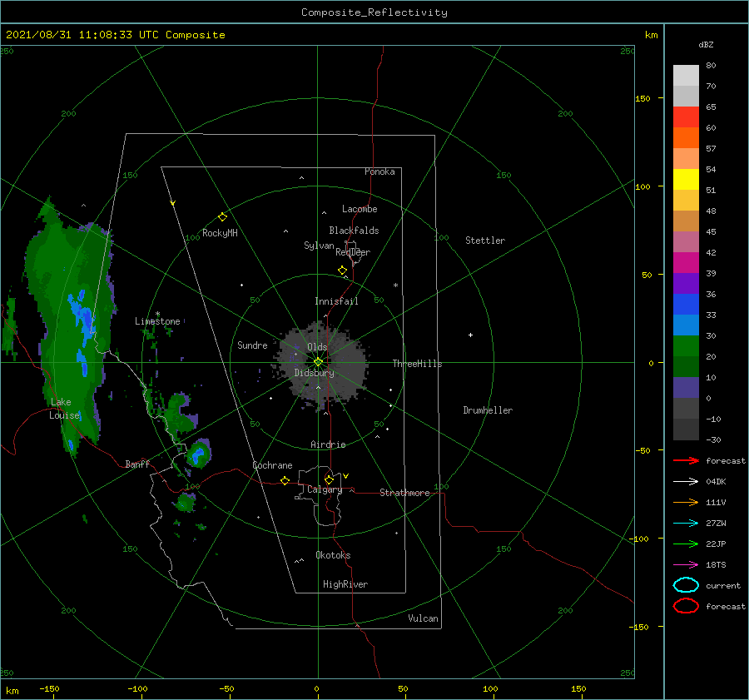Click the Vulcan label
Viewport: 749px width, 700px height.
click(423, 618)
